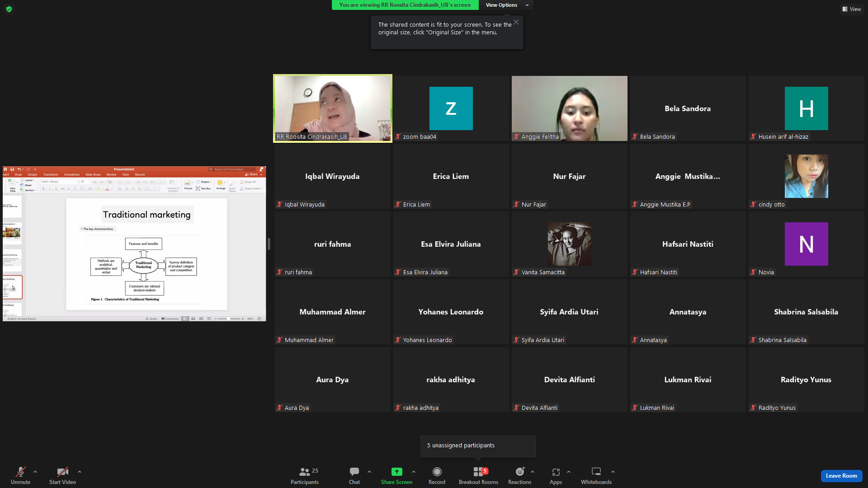
Task: Open the Apps icon
Action: (x=556, y=472)
